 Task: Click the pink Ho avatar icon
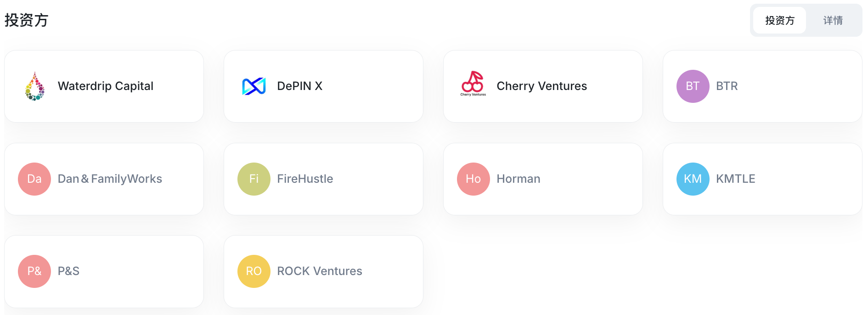coord(473,179)
